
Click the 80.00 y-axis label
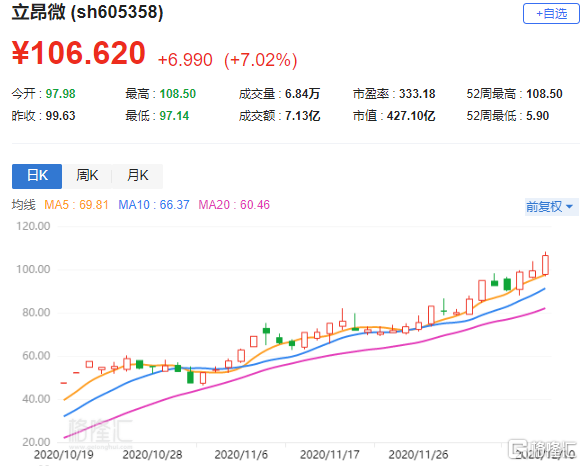click(36, 312)
